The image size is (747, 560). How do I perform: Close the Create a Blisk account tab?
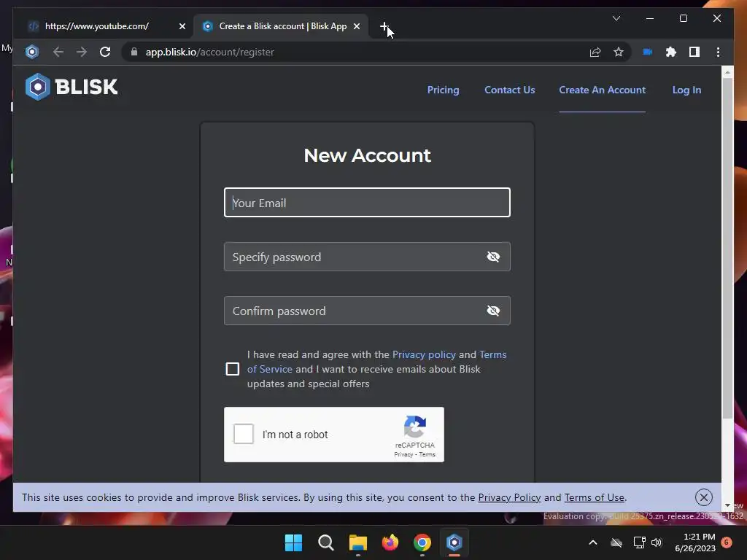point(356,26)
